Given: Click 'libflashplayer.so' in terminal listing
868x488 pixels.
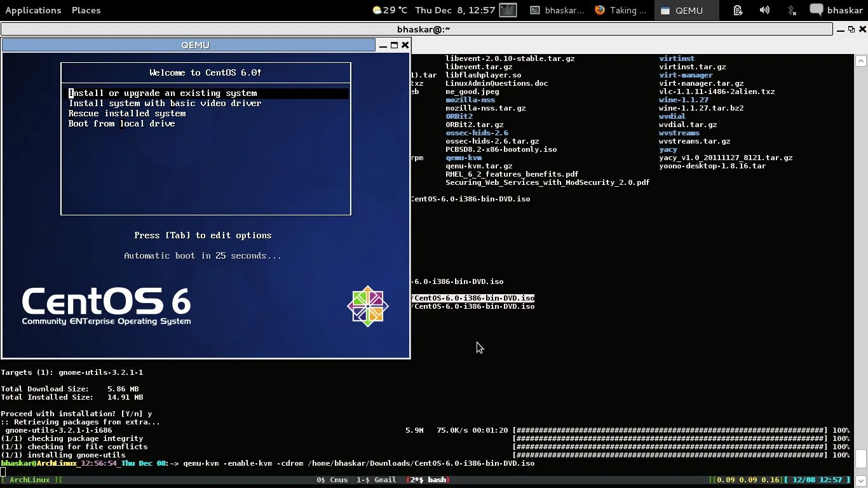Looking at the screenshot, I should (483, 75).
